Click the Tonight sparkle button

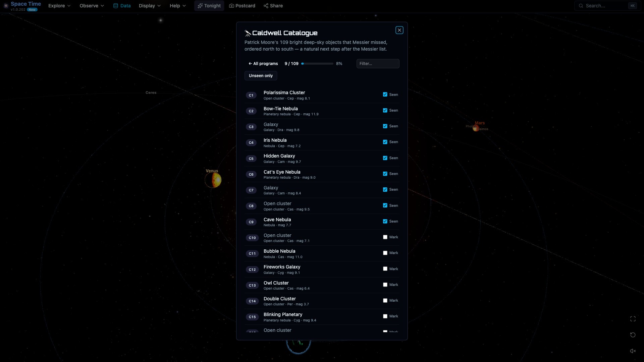click(x=209, y=6)
